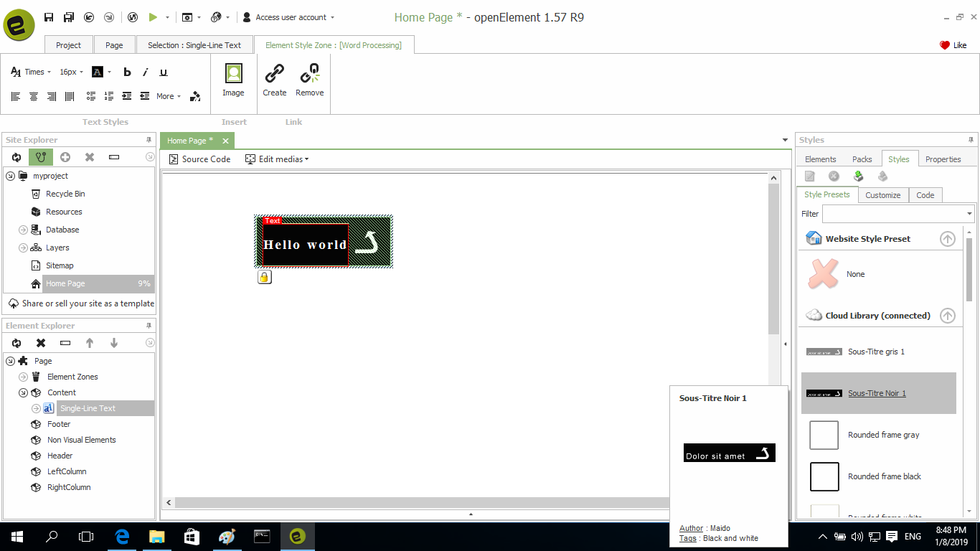
Task: Click the delete X icon in Element Explorer
Action: coord(41,343)
